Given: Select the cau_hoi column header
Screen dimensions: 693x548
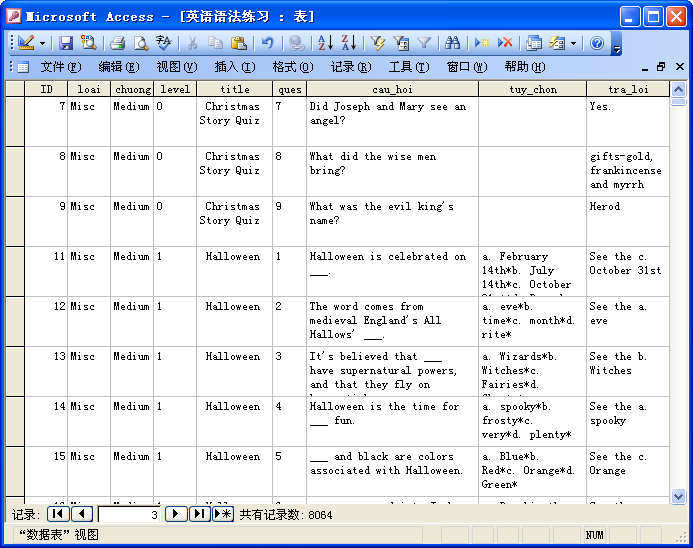Looking at the screenshot, I should tap(392, 89).
